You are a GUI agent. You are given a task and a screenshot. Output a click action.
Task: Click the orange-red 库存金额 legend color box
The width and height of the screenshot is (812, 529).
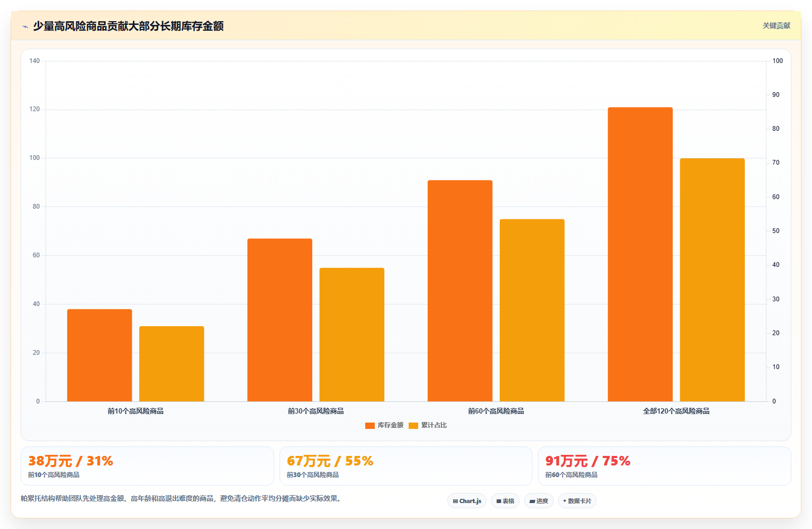pos(370,426)
